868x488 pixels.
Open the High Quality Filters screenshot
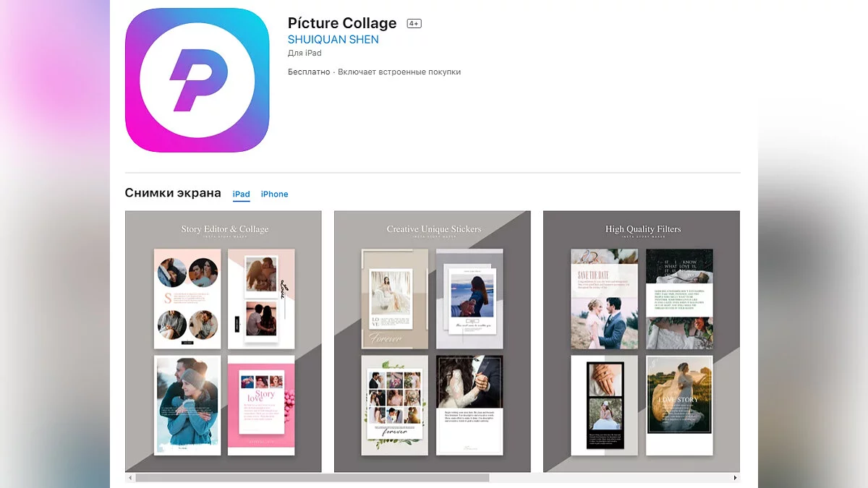coord(642,341)
